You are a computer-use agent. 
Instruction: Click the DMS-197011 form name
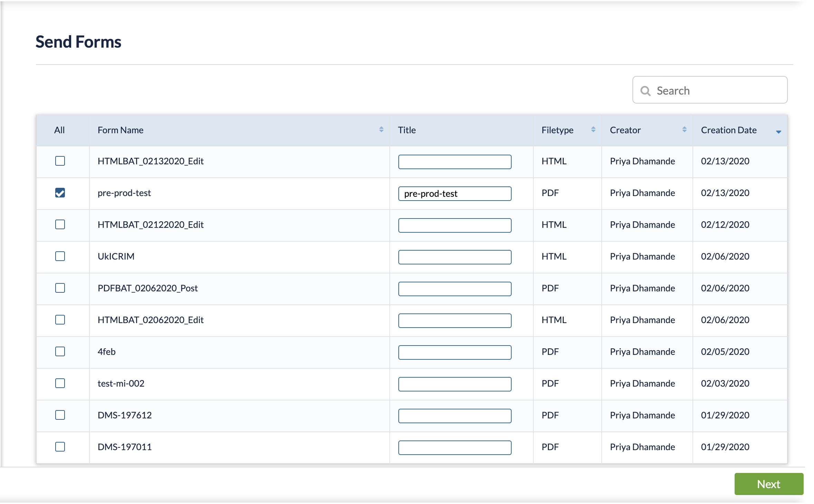coord(125,447)
